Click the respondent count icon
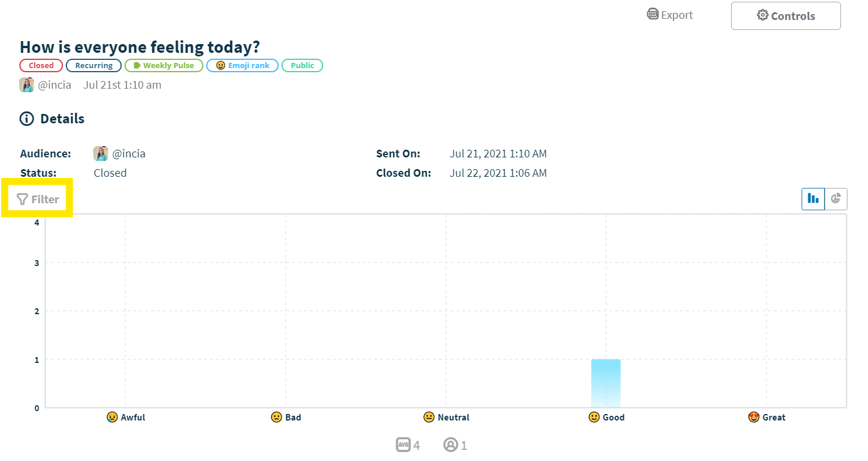868x461 pixels. tap(451, 445)
